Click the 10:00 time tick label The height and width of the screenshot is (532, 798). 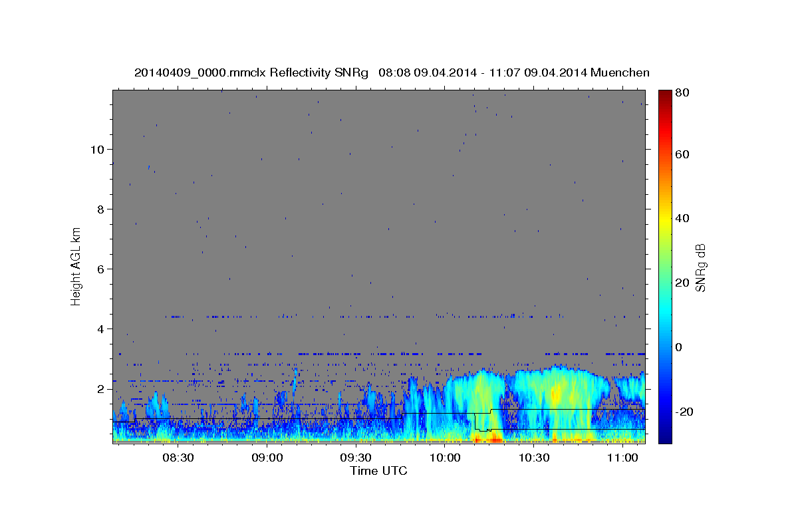coord(445,458)
